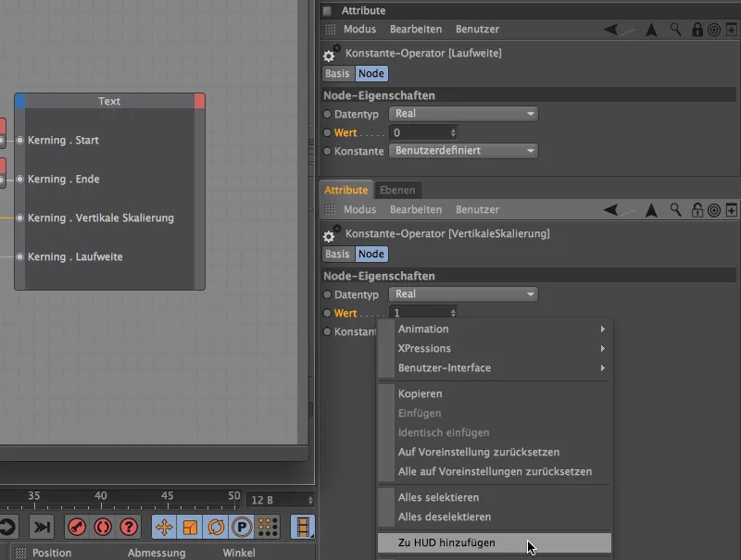
Task: Toggle automatic keyframing button
Action: [x=103, y=527]
